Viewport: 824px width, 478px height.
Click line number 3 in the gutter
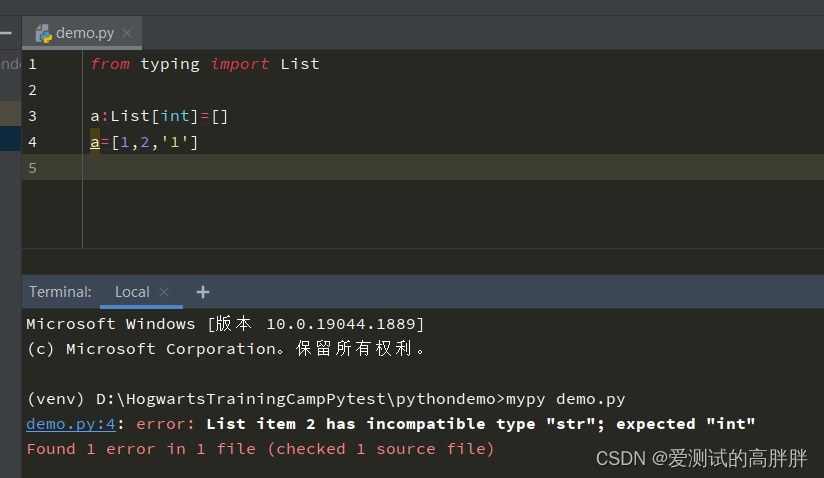tap(33, 116)
